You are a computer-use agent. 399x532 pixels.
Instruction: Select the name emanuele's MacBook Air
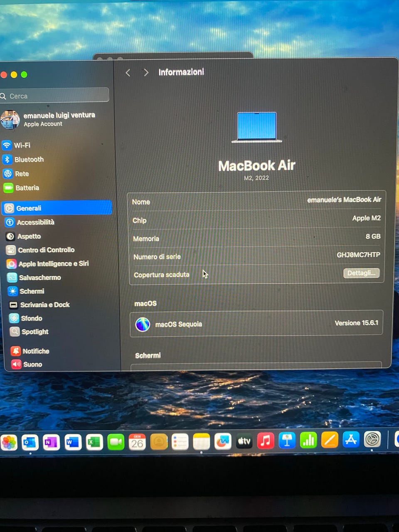(344, 200)
